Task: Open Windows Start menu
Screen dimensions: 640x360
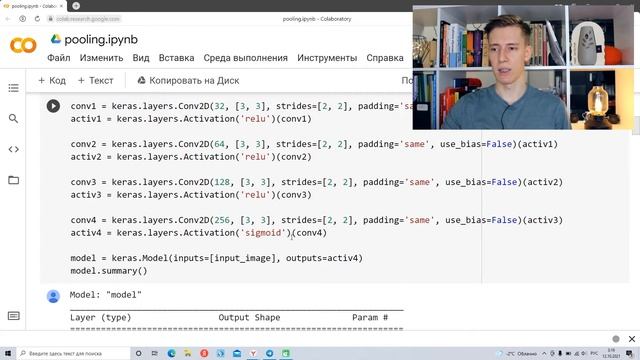Action: [7, 353]
